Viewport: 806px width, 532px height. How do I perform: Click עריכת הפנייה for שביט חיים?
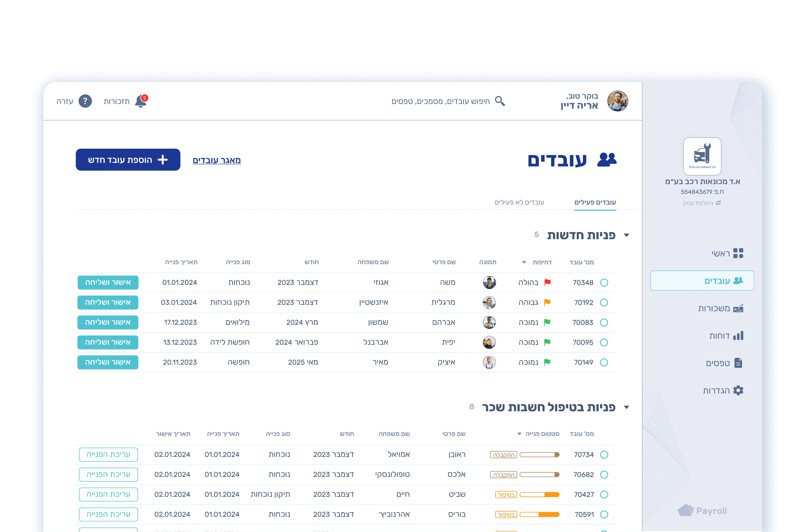108,495
